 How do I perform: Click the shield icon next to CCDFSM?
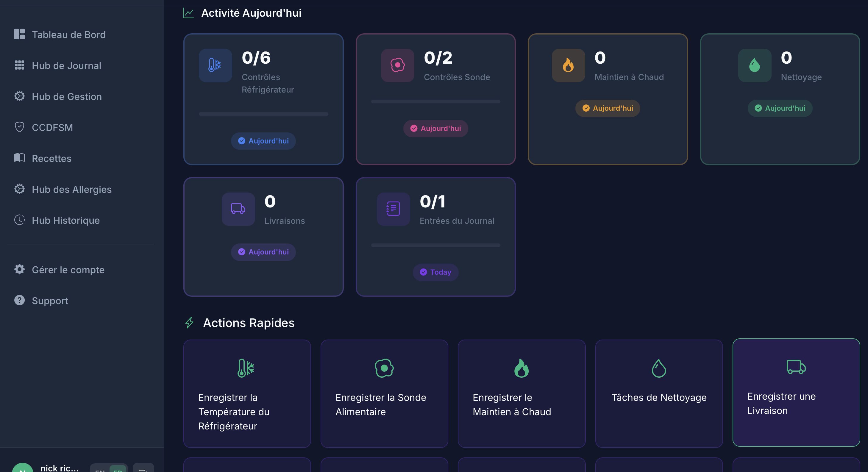20,127
